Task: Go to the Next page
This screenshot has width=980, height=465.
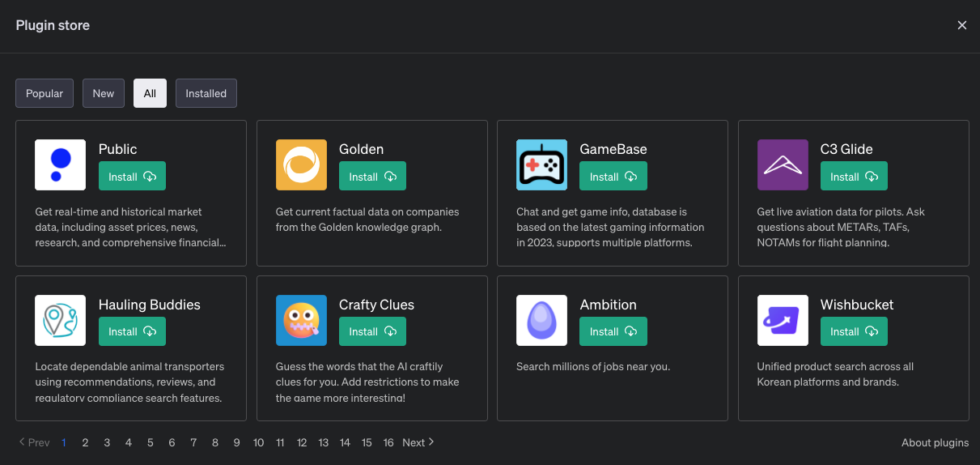Action: point(418,442)
